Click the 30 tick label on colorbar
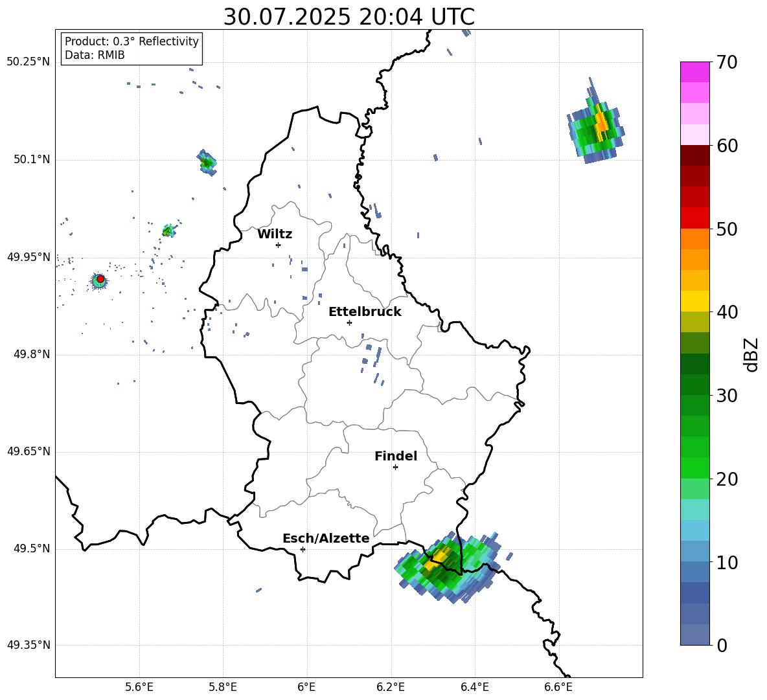 coord(727,396)
